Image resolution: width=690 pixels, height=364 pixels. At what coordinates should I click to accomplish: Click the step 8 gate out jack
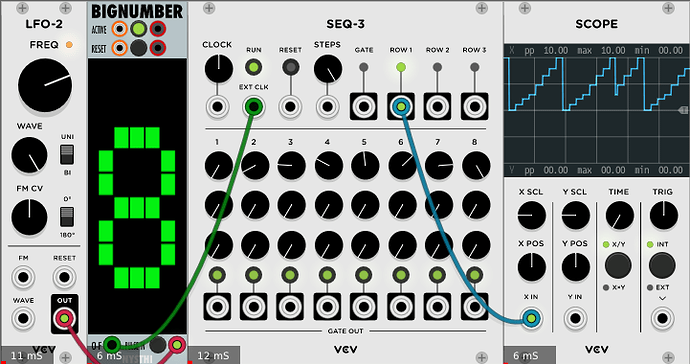click(x=474, y=307)
